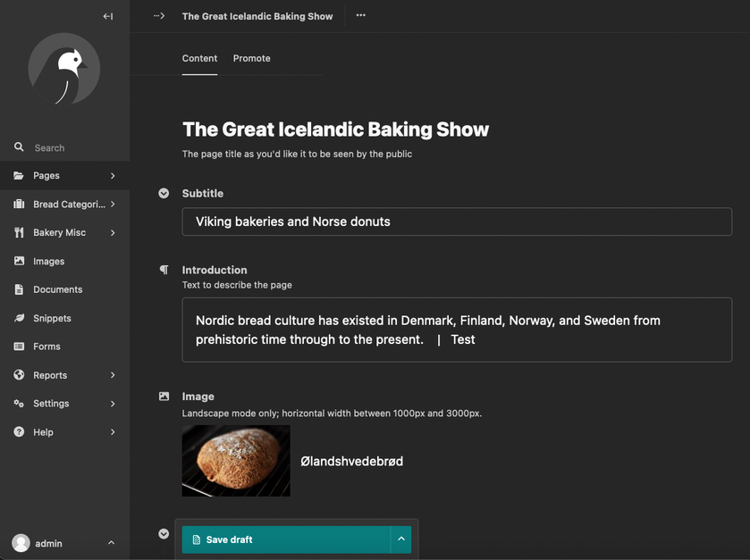Image resolution: width=750 pixels, height=560 pixels.
Task: Expand the Bread Categories submenu
Action: [113, 204]
